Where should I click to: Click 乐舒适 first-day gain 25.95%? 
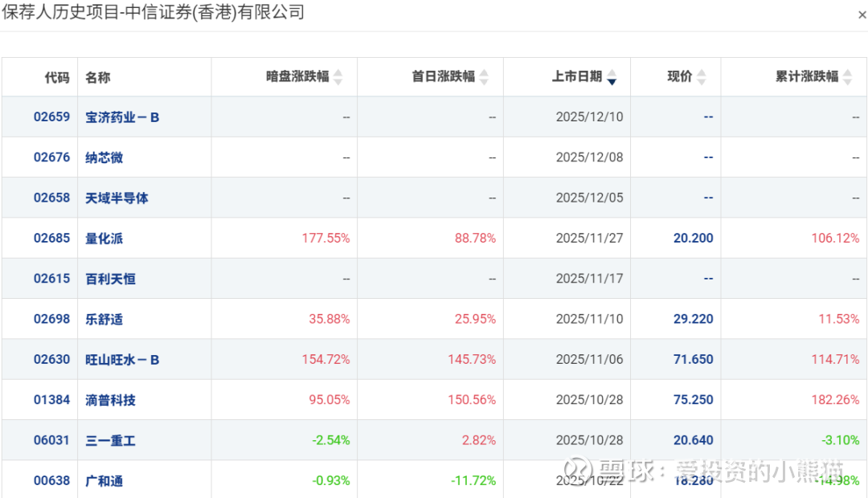coord(475,319)
